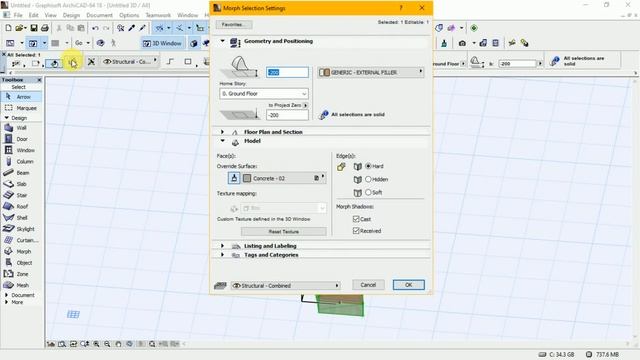640x360 pixels.
Task: Open the Teamwork menu
Action: pyautogui.click(x=158, y=15)
